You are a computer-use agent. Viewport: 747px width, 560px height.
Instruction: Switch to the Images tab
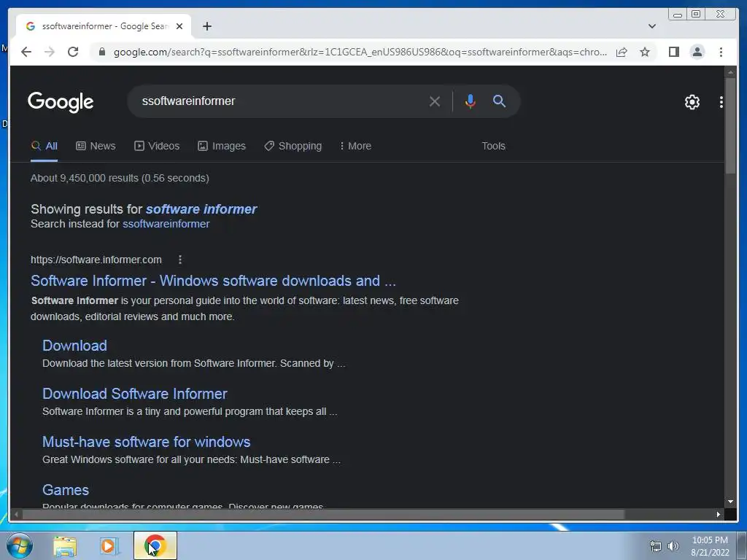222,146
